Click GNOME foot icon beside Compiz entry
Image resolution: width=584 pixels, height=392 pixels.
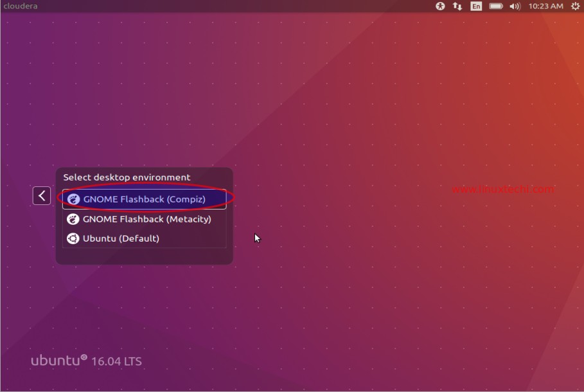(x=73, y=199)
